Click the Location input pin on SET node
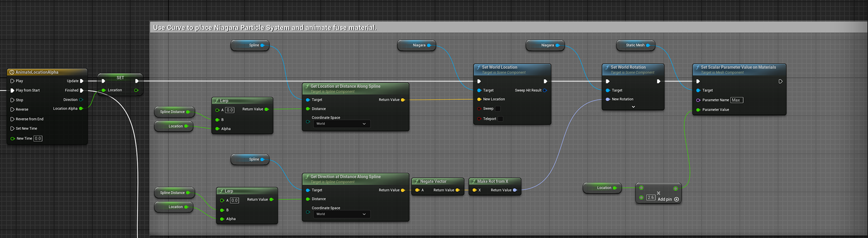The image size is (868, 238). (104, 90)
